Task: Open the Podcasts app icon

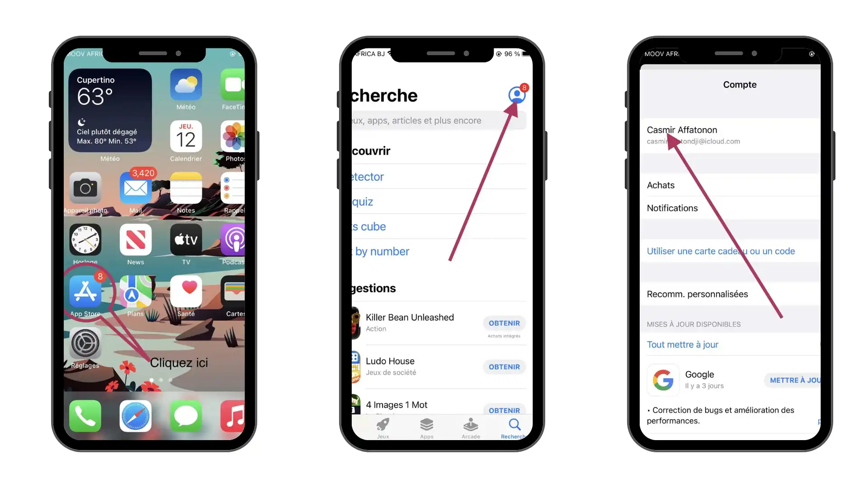Action: (235, 241)
